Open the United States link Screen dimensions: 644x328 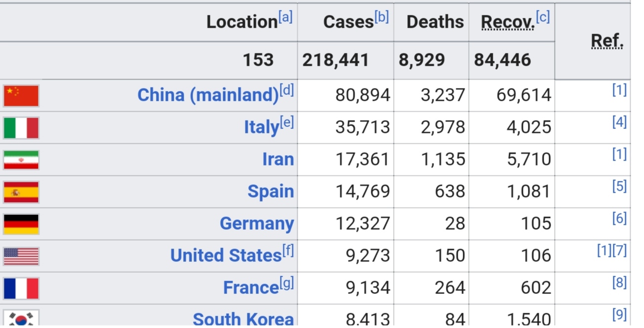click(226, 255)
